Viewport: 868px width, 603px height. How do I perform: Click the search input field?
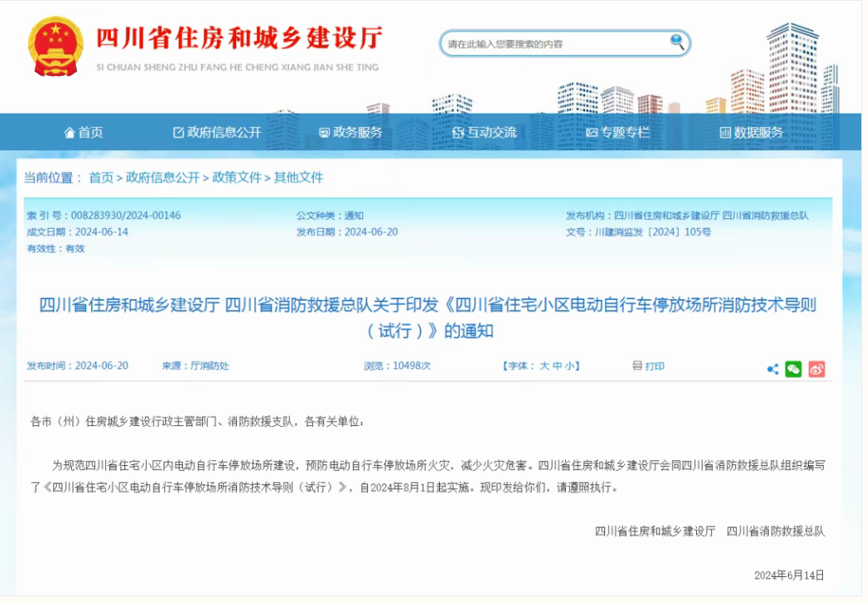click(555, 43)
